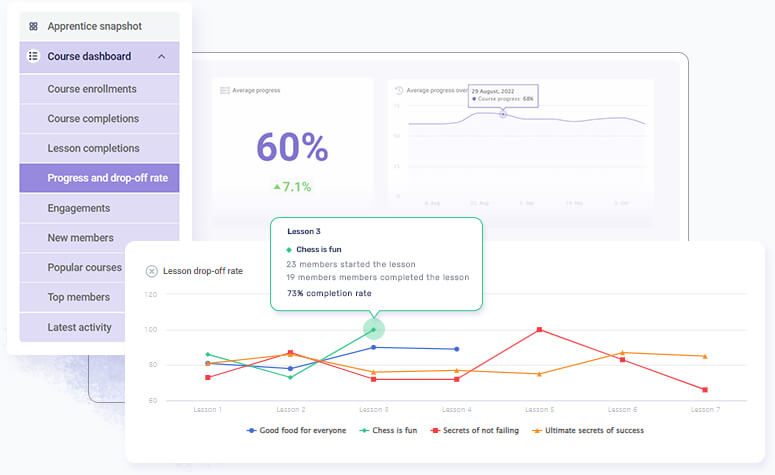Click the clock icon beside Average progress over time
This screenshot has height=475, width=775.
click(399, 90)
